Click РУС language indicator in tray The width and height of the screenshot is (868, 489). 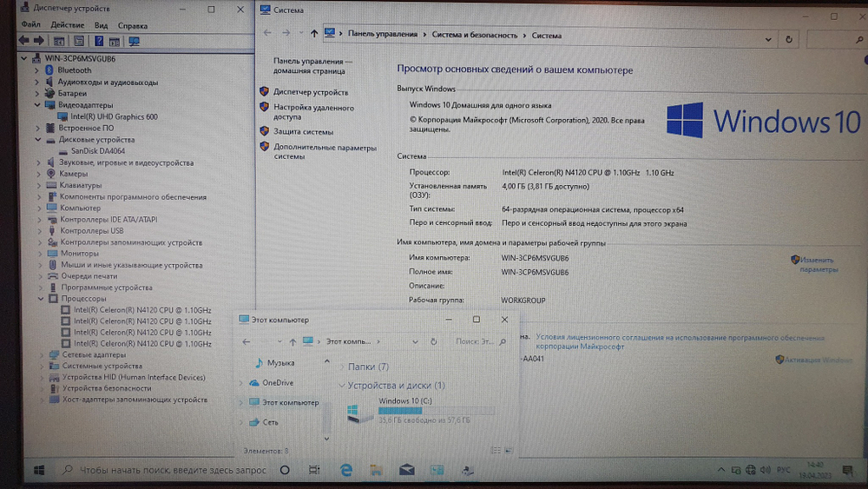pyautogui.click(x=783, y=470)
